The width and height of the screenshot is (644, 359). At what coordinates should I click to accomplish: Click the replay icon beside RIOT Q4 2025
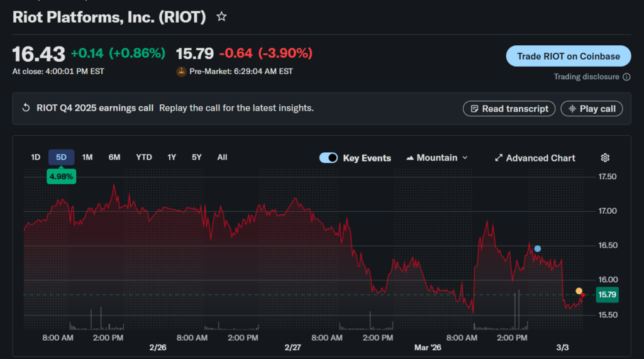(x=26, y=108)
